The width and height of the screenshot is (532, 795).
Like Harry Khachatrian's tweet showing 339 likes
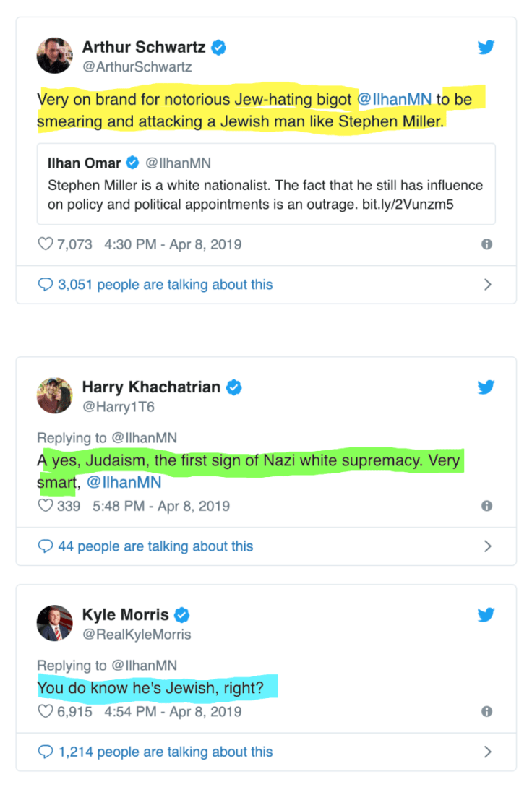click(x=46, y=506)
